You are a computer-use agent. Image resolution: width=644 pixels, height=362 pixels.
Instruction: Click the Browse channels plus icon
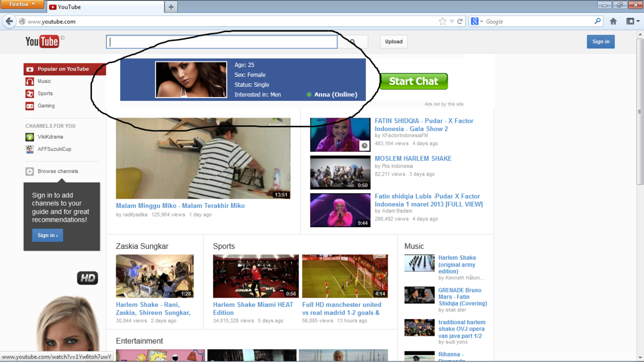(30, 171)
